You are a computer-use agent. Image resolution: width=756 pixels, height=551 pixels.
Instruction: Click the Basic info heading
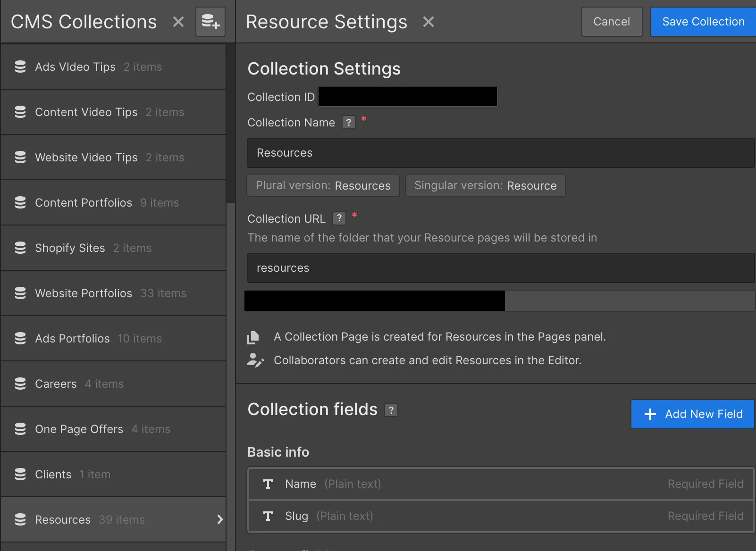click(x=278, y=452)
